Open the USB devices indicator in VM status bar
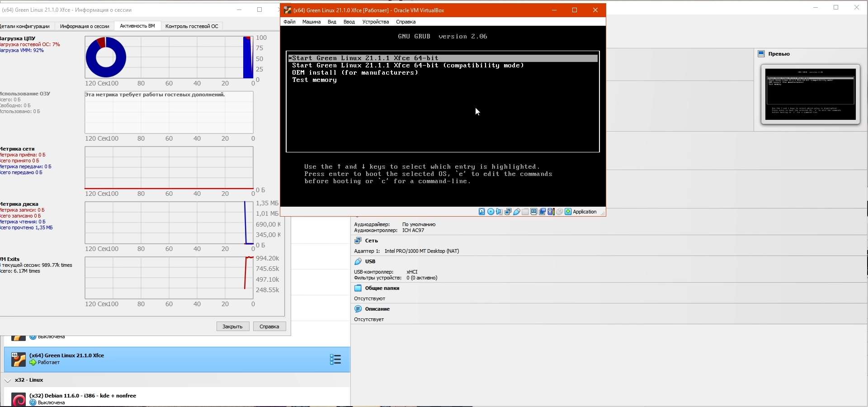The image size is (868, 407). pyautogui.click(x=516, y=212)
